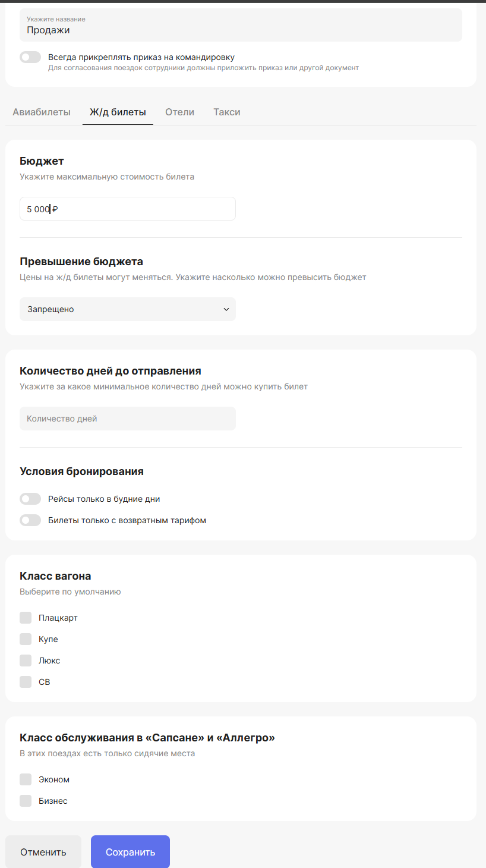Toggle always attach business trip order switch
486x868 pixels.
click(30, 57)
